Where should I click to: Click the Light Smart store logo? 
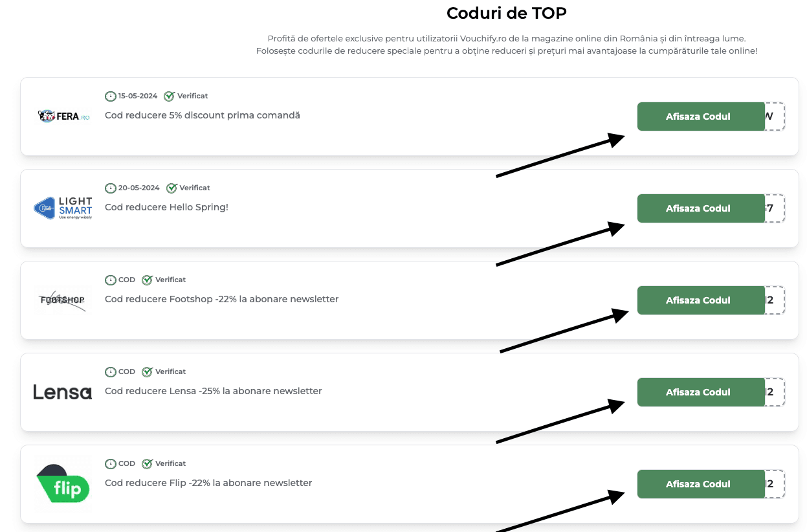coord(62,208)
